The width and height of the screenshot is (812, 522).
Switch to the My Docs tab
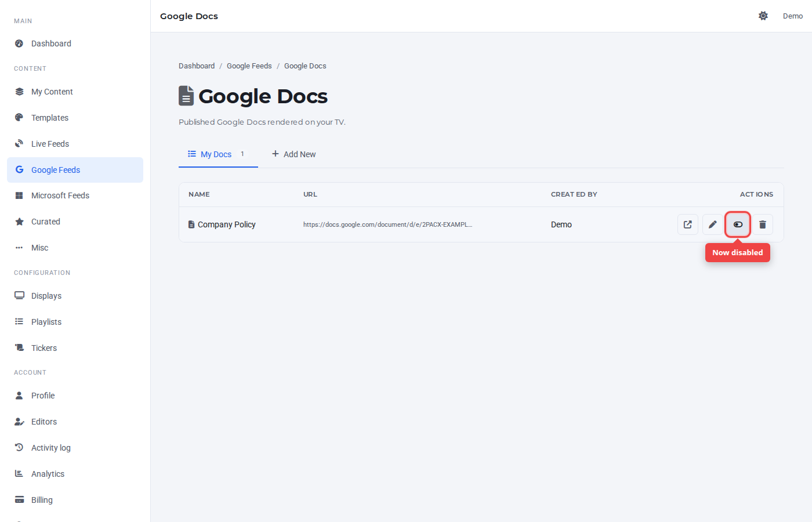(x=218, y=154)
